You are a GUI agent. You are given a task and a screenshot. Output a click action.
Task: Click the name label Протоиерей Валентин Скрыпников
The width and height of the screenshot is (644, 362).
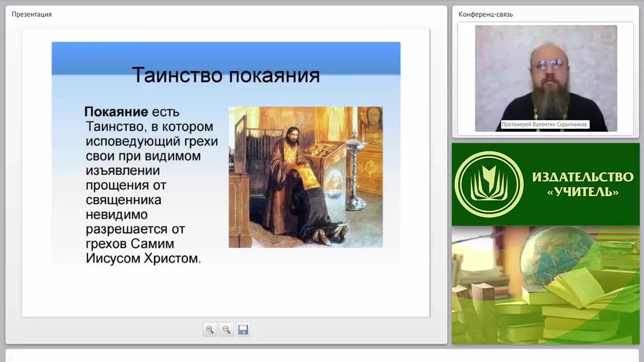click(x=544, y=124)
